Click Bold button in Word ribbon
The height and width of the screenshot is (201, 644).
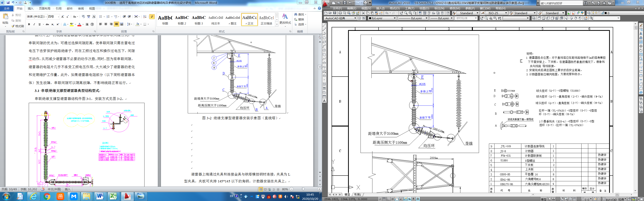point(29,24)
